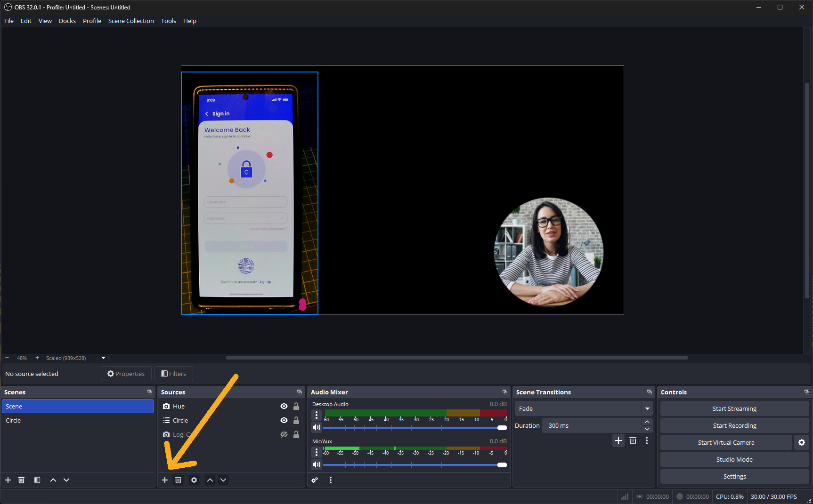Click Start Recording button
Viewport: 813px width, 504px height.
734,425
